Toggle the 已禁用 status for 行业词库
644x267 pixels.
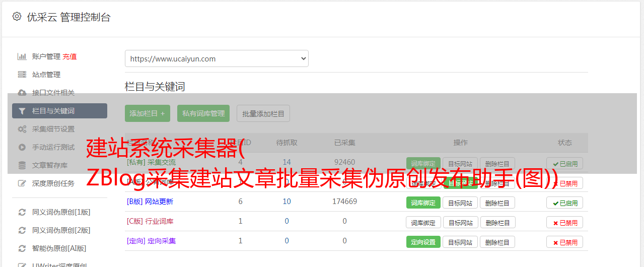565,222
